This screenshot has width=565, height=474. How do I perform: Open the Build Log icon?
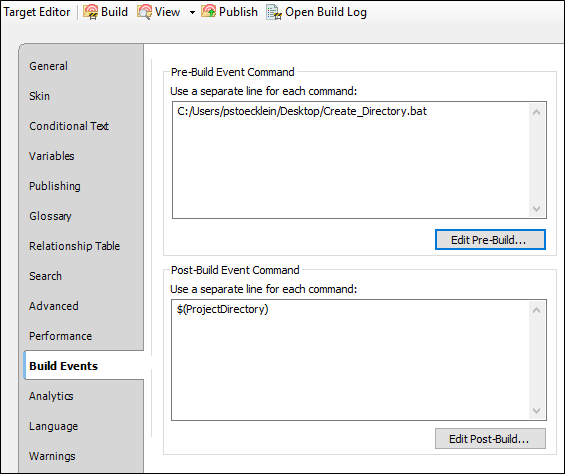point(274,12)
